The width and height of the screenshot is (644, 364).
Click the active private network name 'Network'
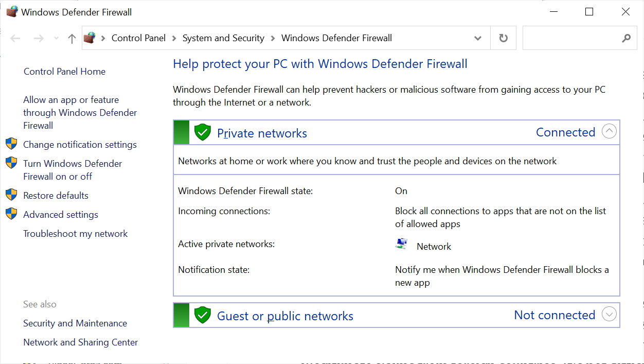pos(434,247)
